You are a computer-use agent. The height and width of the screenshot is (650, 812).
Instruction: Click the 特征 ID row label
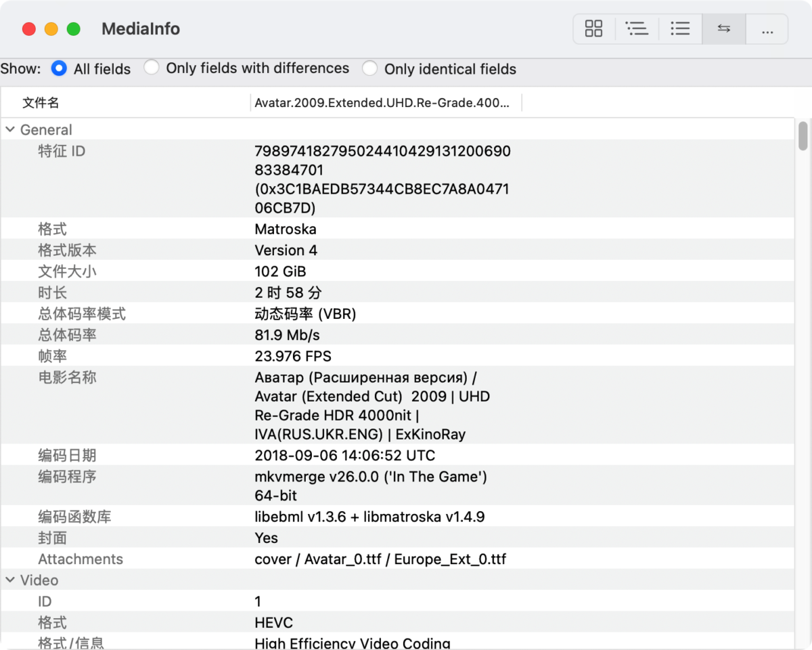tap(62, 151)
